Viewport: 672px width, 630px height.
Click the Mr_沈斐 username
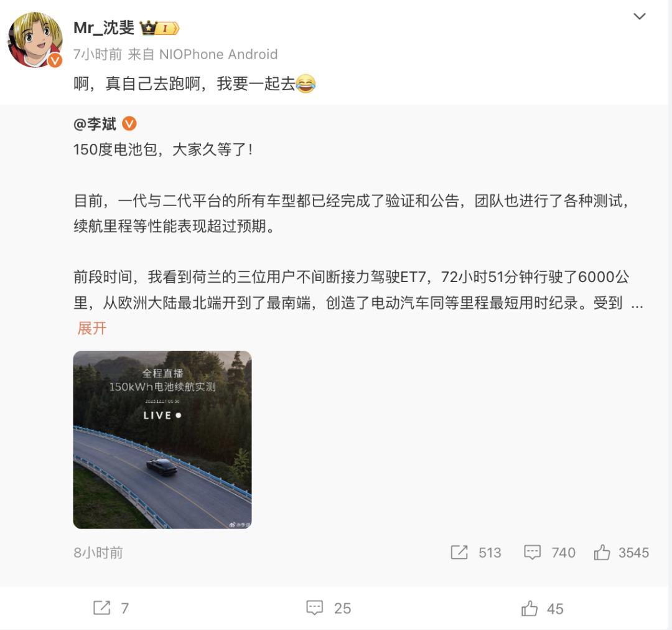[104, 28]
